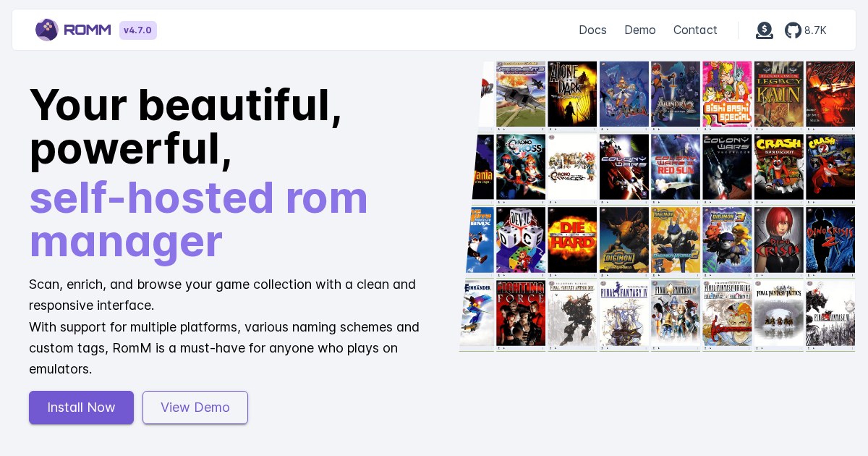Select the Bloody Roar cover
Image resolution: width=868 pixels, height=456 pixels.
click(830, 94)
